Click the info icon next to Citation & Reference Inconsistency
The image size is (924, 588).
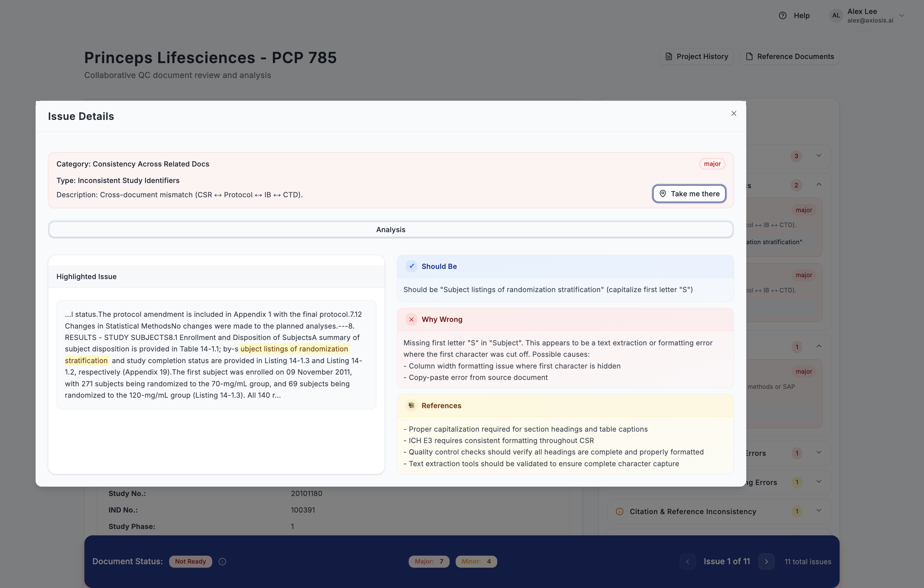(x=619, y=511)
